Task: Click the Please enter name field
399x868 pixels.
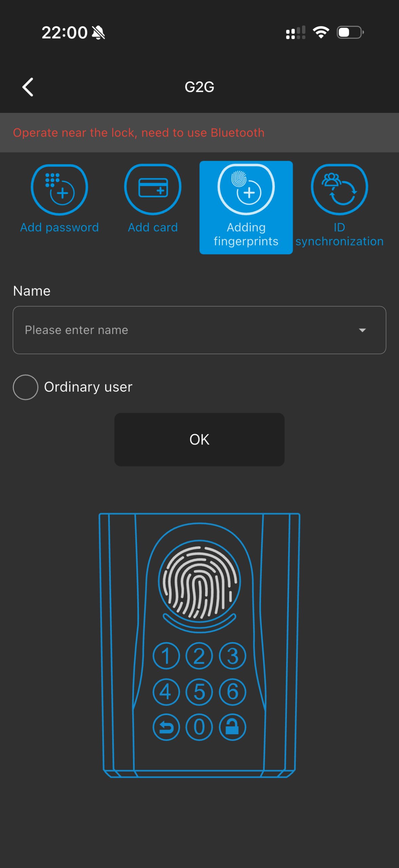Action: pyautogui.click(x=199, y=330)
